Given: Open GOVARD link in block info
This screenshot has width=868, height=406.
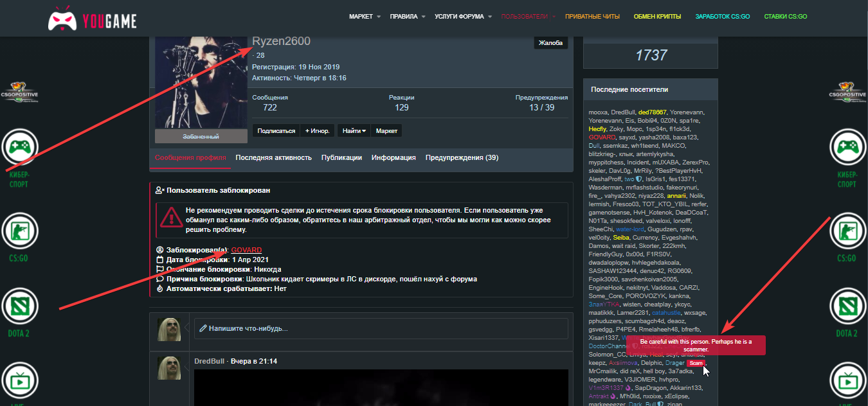Looking at the screenshot, I should click(246, 250).
